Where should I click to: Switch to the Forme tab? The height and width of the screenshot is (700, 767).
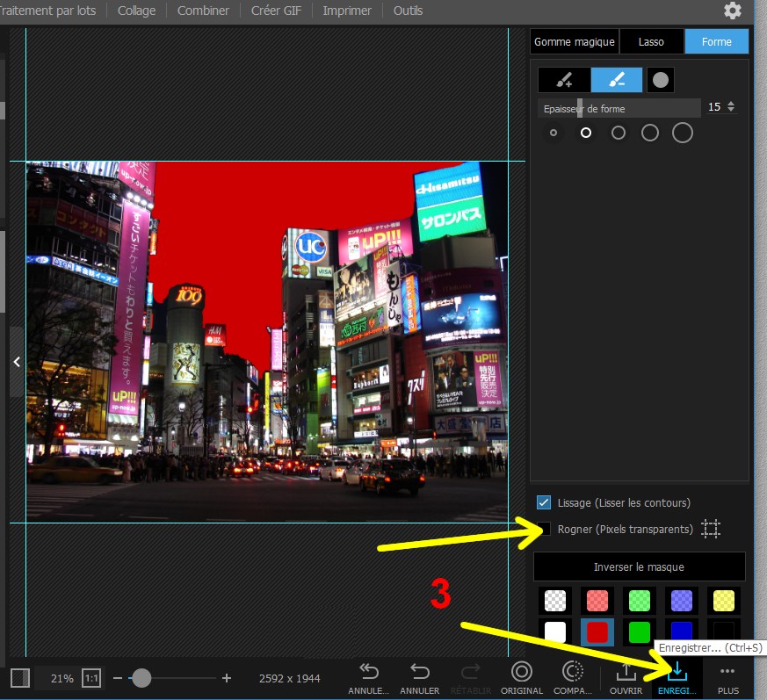717,41
